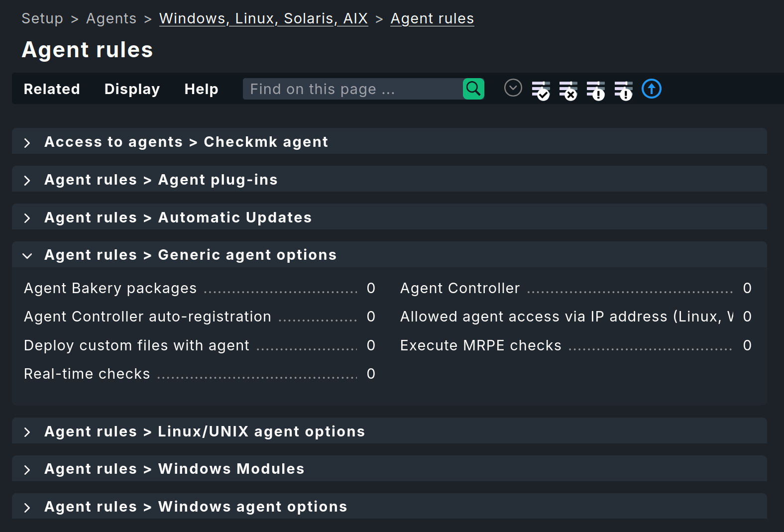Click inside the Find on this page field
This screenshot has height=532, width=784.
(348, 89)
